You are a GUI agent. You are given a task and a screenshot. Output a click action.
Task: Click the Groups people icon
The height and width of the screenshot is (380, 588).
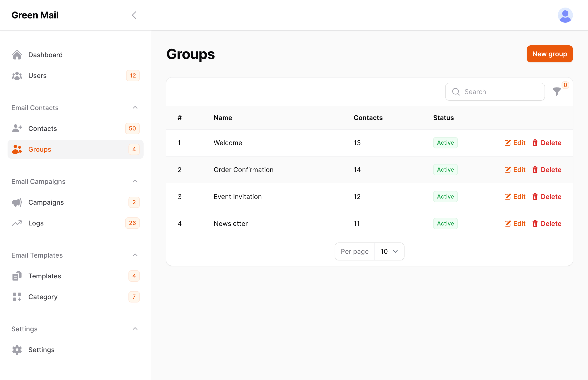tap(17, 149)
